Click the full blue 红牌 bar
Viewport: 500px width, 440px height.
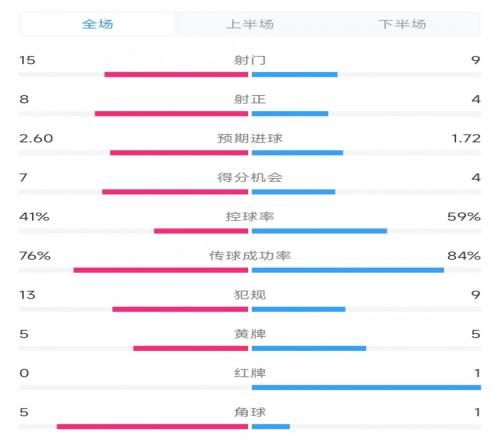(x=366, y=387)
